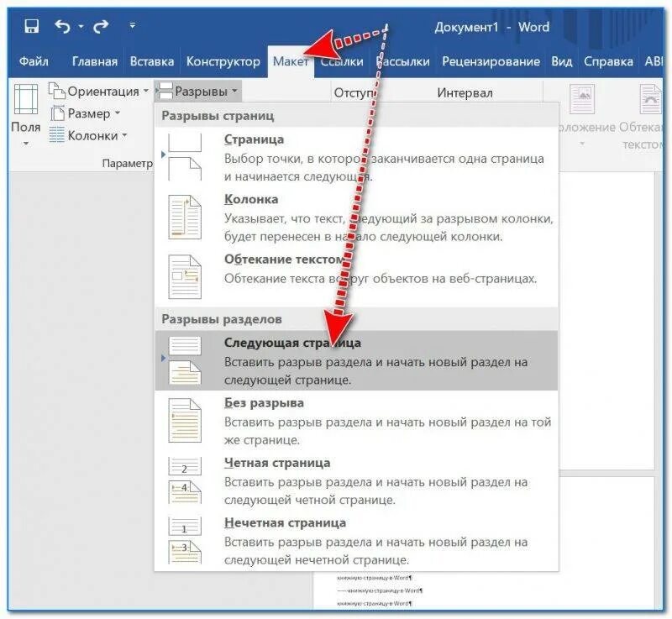672x619 pixels.
Task: Click the Колонки columns icon
Action: (x=56, y=135)
